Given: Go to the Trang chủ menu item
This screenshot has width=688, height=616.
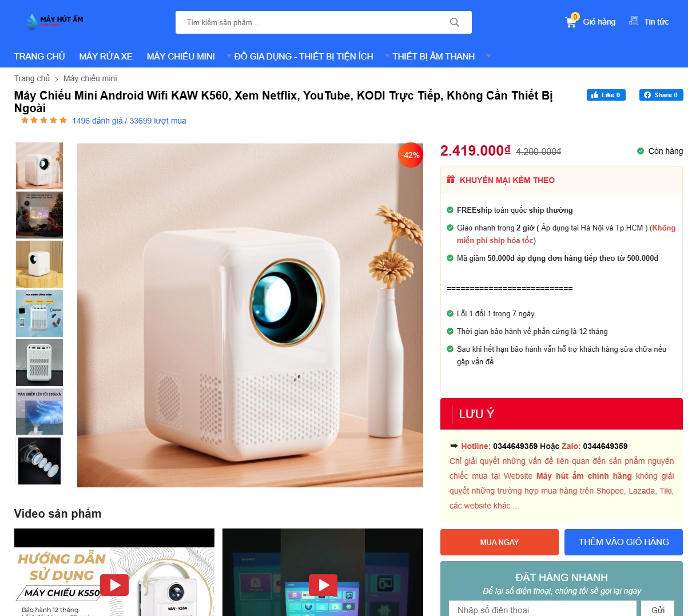Looking at the screenshot, I should pos(39,56).
